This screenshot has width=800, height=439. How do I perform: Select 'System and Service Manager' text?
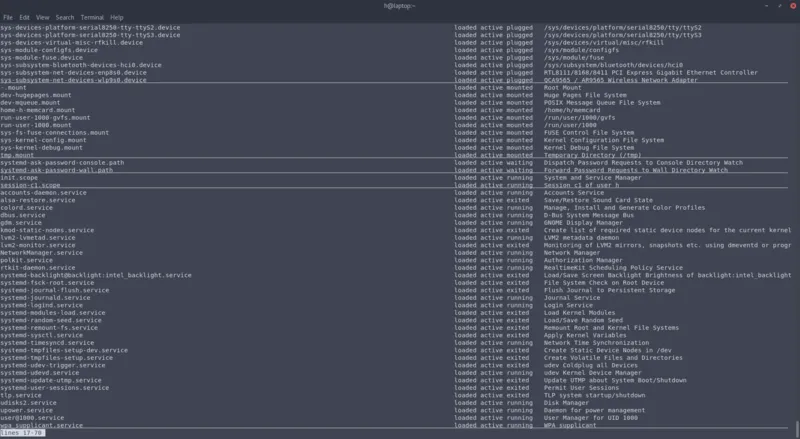coord(593,178)
